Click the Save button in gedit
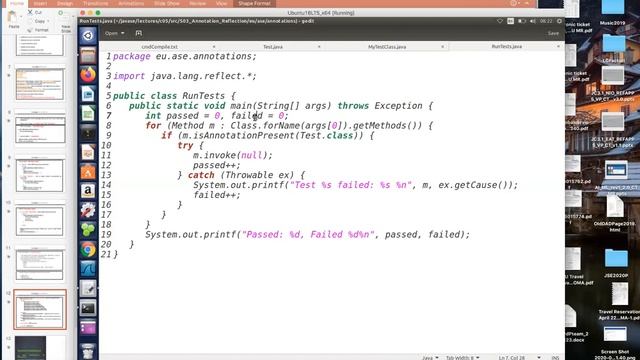The image size is (640, 360). pos(553,33)
